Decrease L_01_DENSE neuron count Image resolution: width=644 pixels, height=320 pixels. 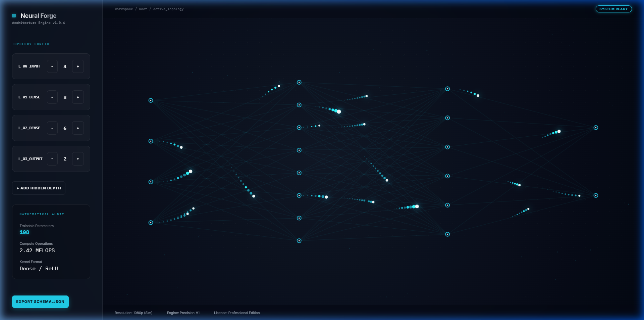[52, 97]
